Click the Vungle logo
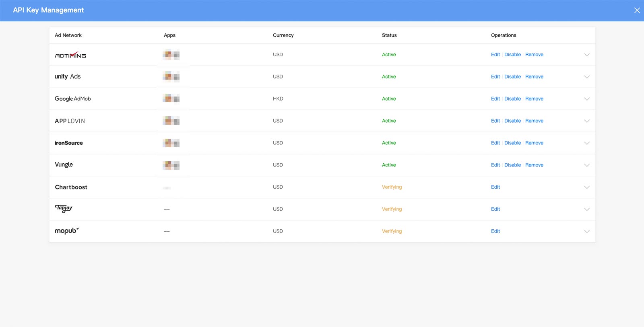The width and height of the screenshot is (644, 327). [64, 165]
